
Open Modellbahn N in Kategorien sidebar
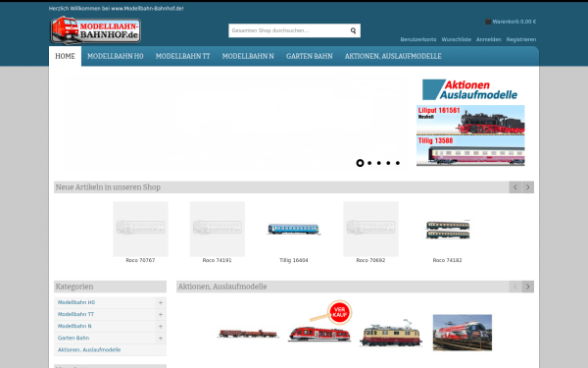(x=74, y=326)
